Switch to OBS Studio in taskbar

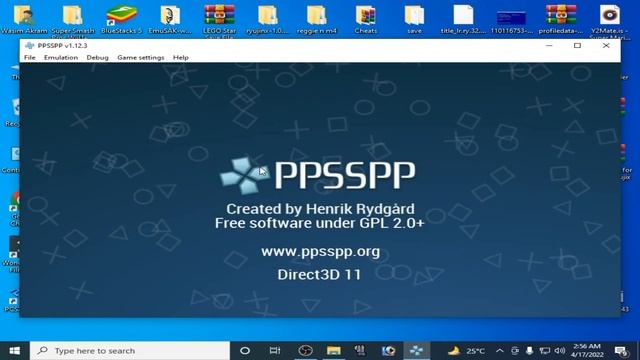pyautogui.click(x=305, y=351)
